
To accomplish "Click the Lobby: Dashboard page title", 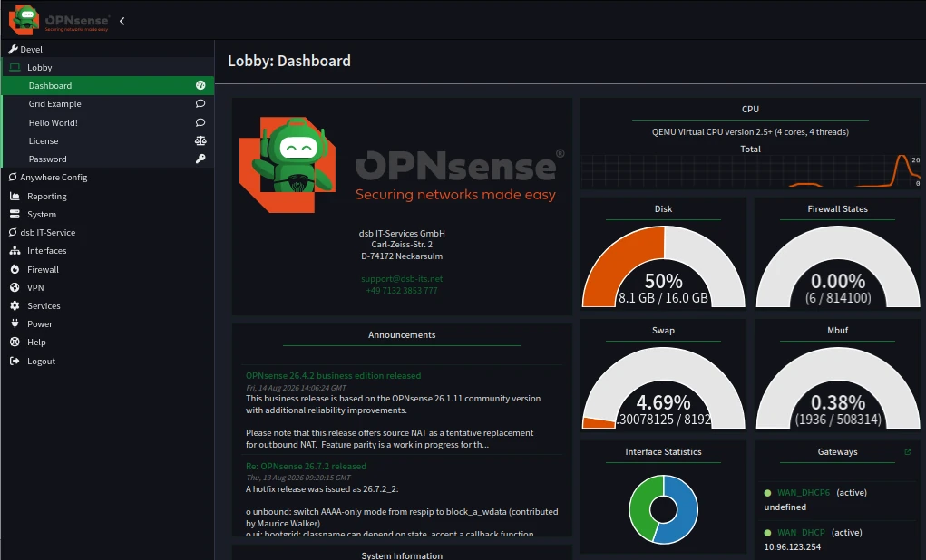I will tap(289, 61).
